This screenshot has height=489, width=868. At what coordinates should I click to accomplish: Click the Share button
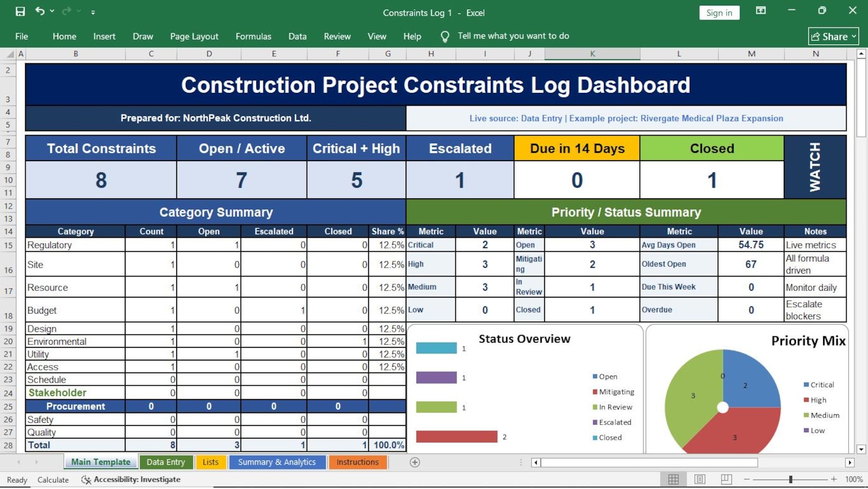coord(834,37)
